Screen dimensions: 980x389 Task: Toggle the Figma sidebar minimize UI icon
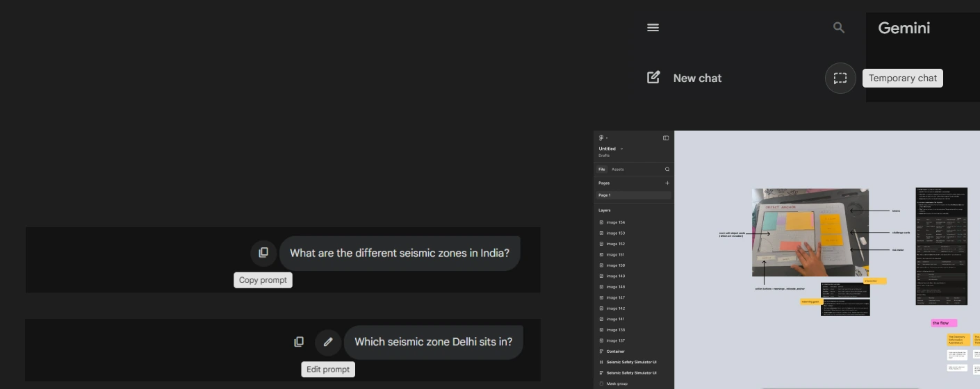[x=666, y=138]
